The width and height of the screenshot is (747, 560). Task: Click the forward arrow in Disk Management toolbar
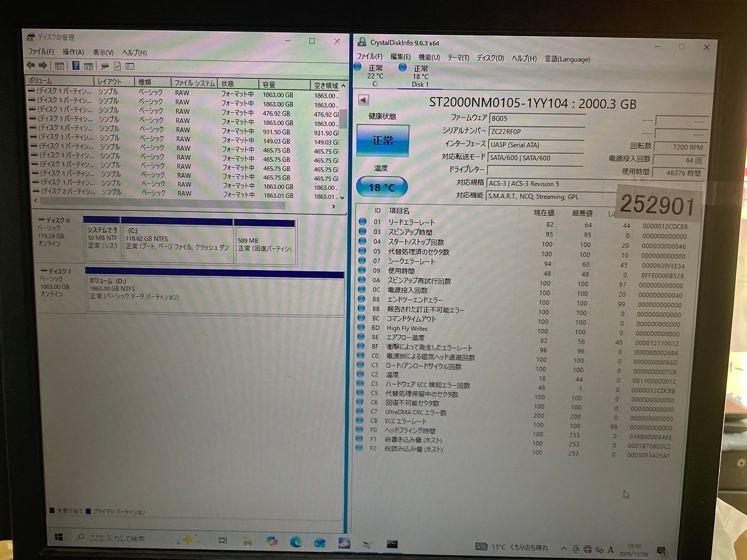43,65
